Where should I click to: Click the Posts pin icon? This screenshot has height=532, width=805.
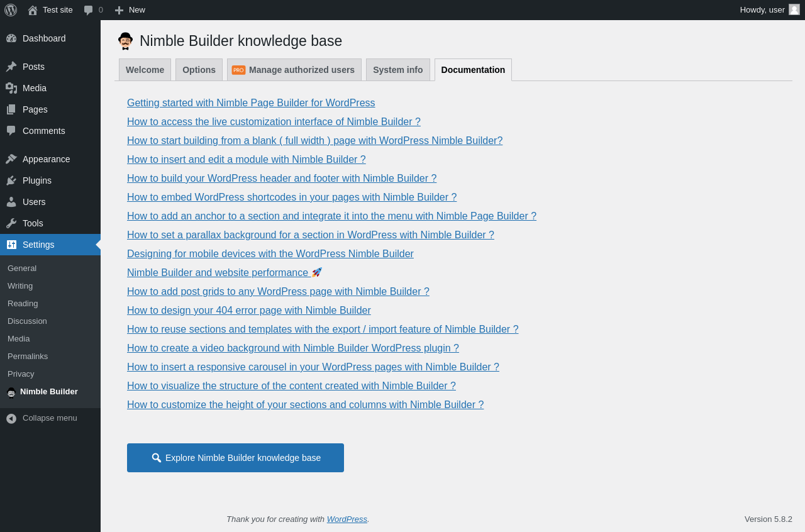tap(11, 67)
